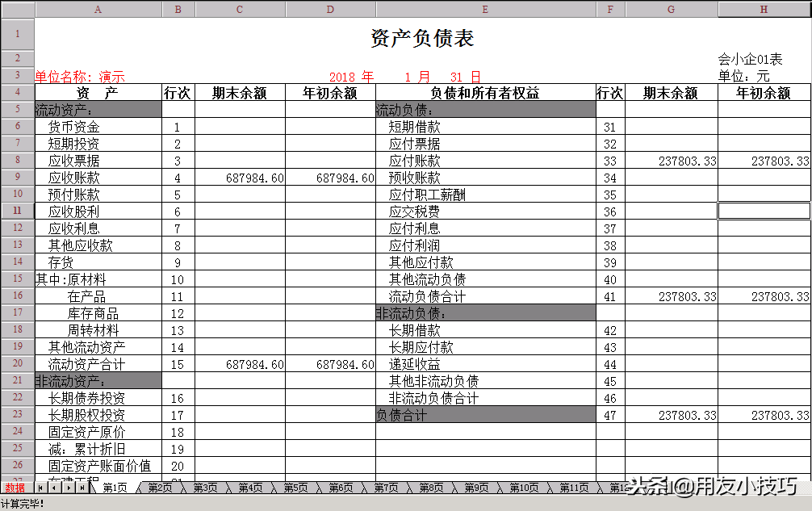The image size is (812, 511).
Task: Open the 第4页 sheet tab
Action: [x=250, y=488]
